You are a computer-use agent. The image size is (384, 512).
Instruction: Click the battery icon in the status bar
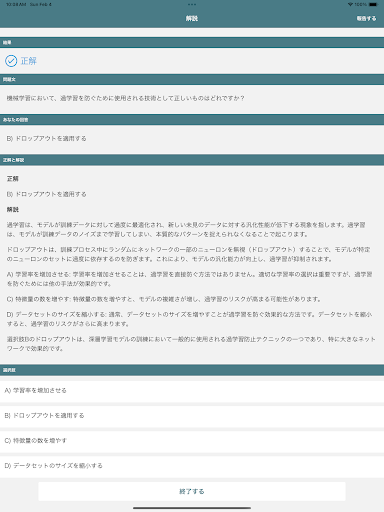pos(374,4)
